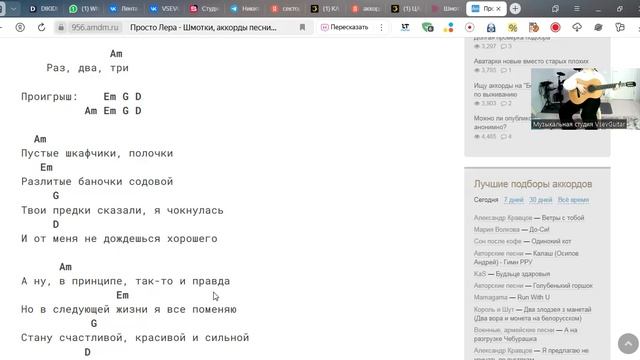Open KaS — Будьте здоровья link
This screenshot has width=640, height=360.
coord(511,274)
